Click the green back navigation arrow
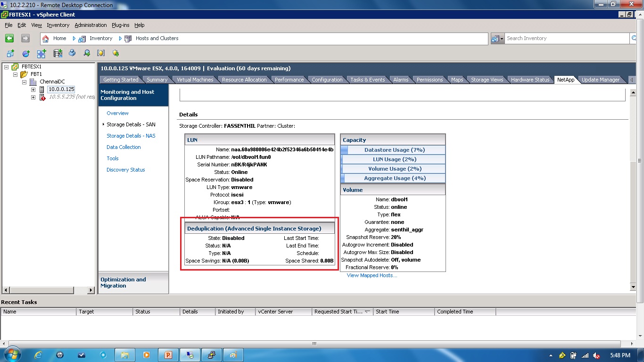Viewport: 644px width, 362px height. click(x=9, y=38)
